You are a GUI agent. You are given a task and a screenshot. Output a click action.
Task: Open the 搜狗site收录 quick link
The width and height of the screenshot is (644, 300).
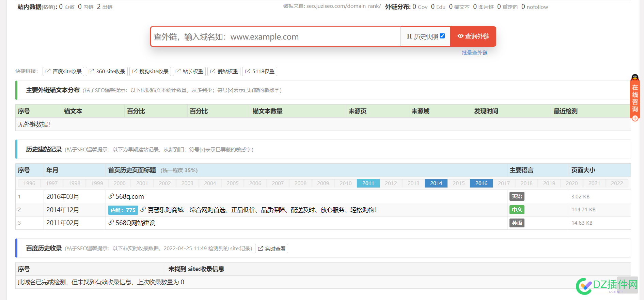tap(150, 71)
